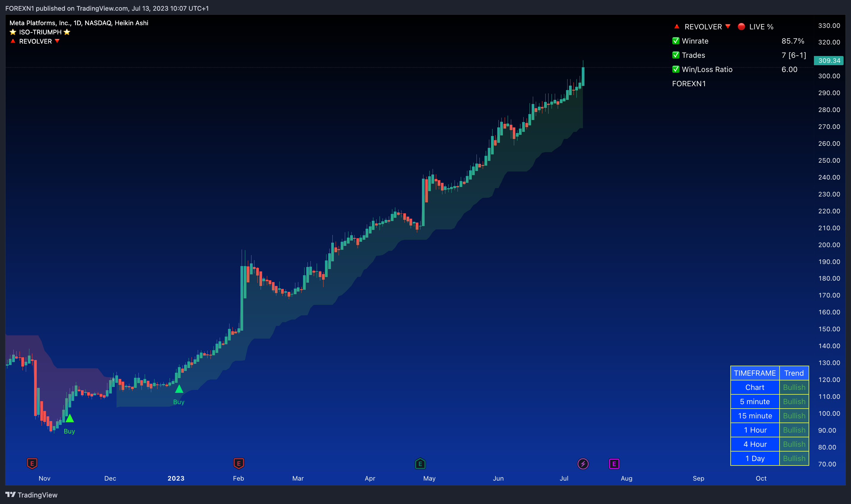
Task: Click the Meta Platforms chart title
Action: coord(79,23)
